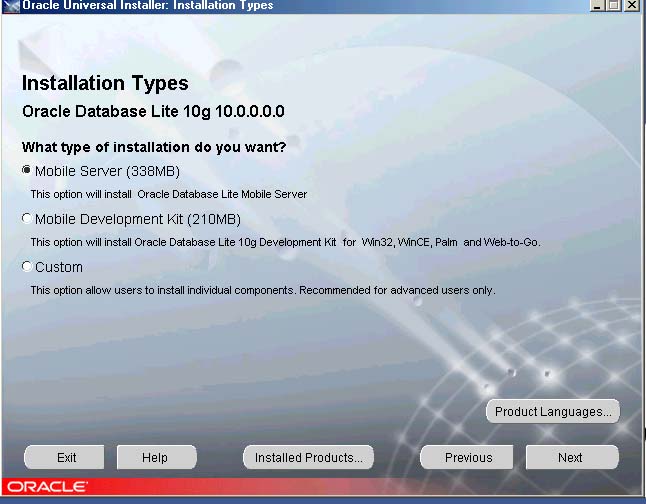Click the Installation Types heading

[105, 83]
